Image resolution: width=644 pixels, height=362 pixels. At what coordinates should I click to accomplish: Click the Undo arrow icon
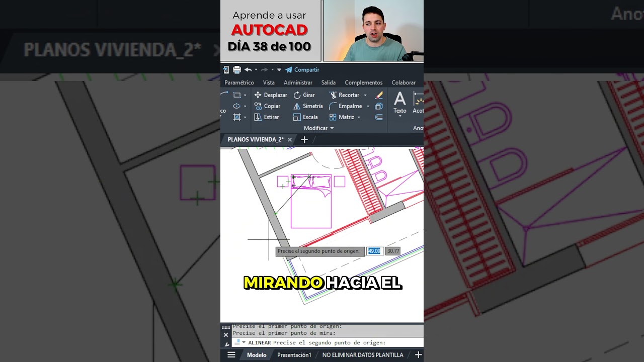pyautogui.click(x=248, y=70)
